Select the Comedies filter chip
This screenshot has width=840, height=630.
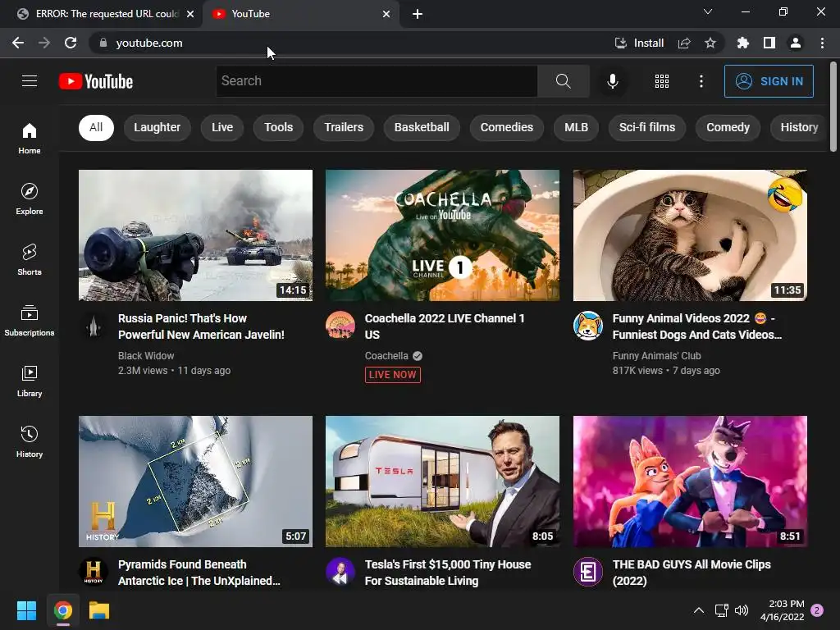pos(507,127)
